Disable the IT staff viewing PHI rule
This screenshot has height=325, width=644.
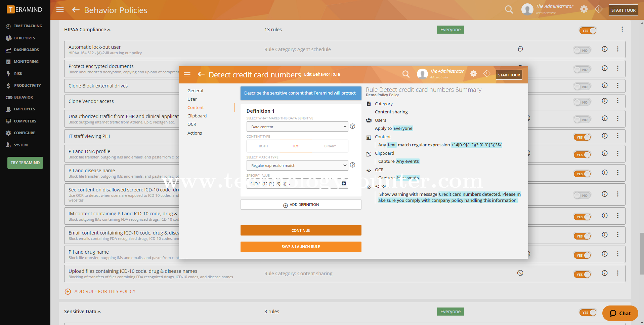[582, 137]
